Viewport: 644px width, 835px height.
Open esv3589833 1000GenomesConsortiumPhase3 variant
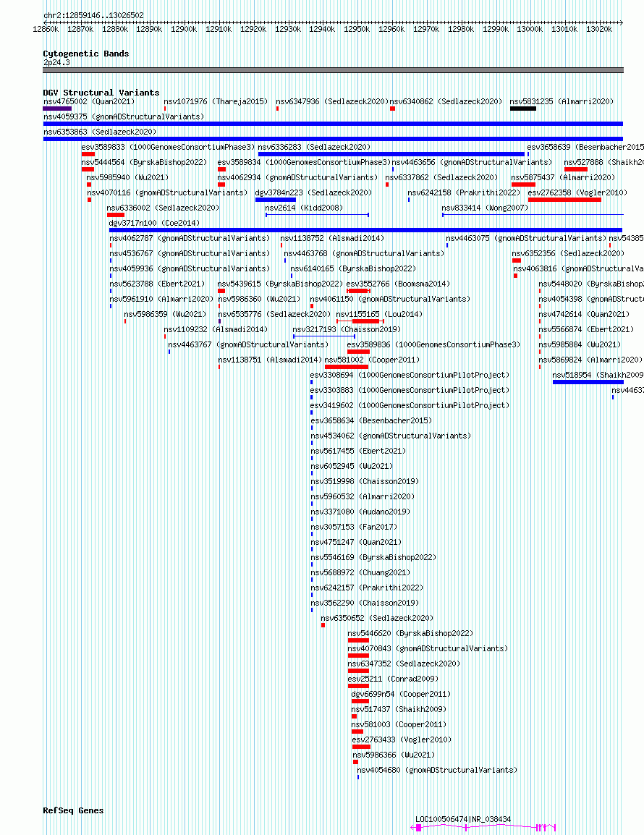[x=169, y=146]
